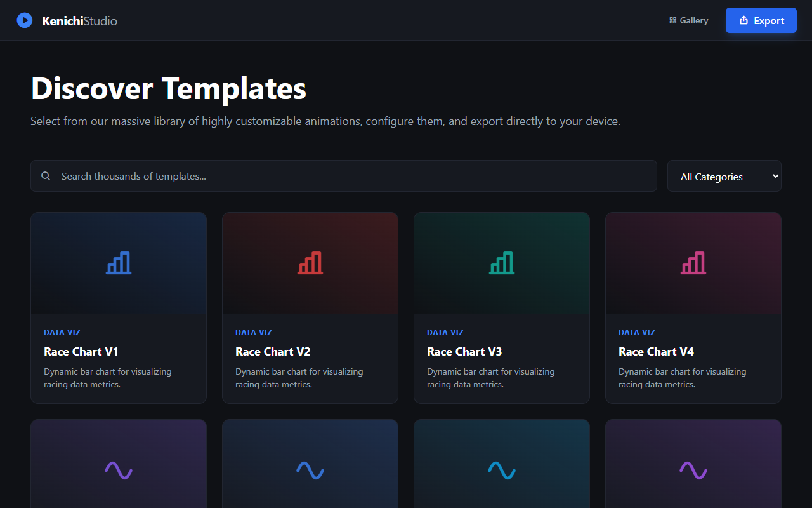Screen dimensions: 812x508
Task: Click the DATA VIZ label on Race Chart V2
Action: click(x=253, y=332)
